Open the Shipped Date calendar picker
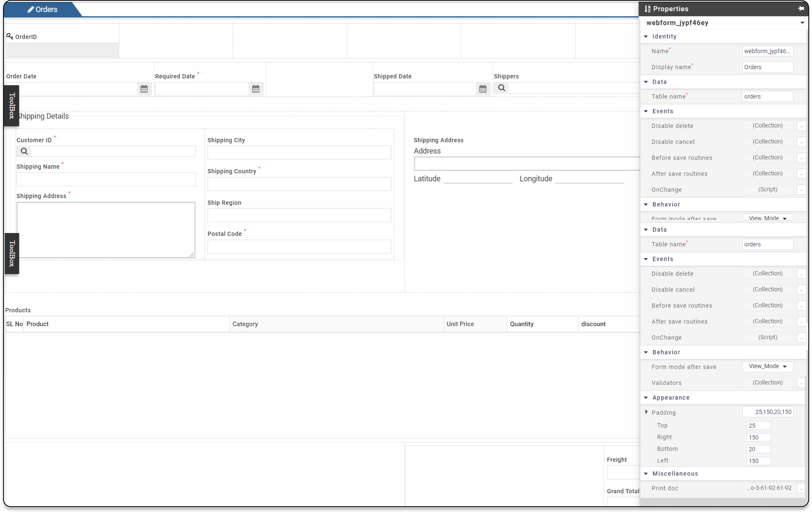Image resolution: width=812 pixels, height=513 pixels. [x=483, y=89]
